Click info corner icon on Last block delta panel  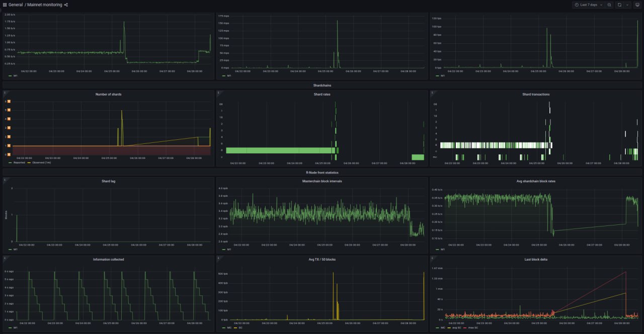coord(432,258)
